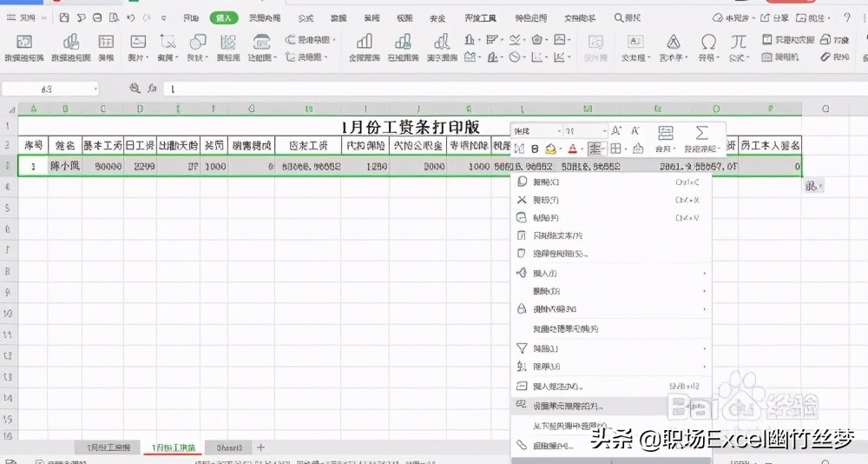This screenshot has width=868, height=464.
Task: Switch to the first sheet tab 1月份工资表
Action: (108, 447)
